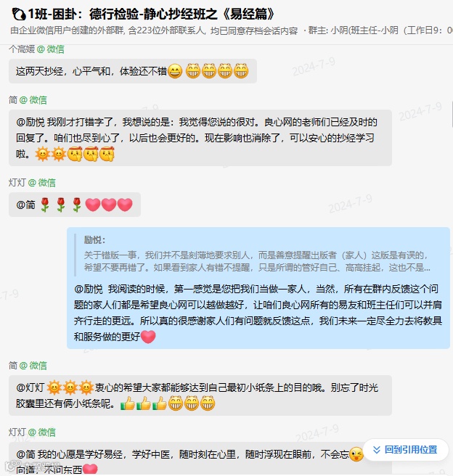Click the @励悦 mention in 简's message

coord(30,122)
